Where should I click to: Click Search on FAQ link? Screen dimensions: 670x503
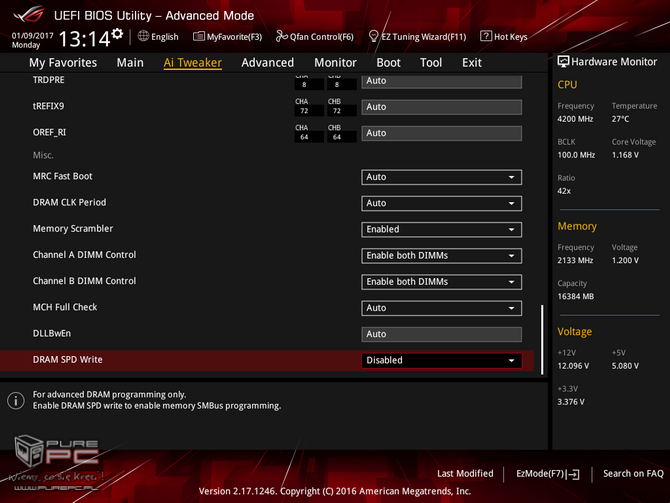click(x=633, y=474)
